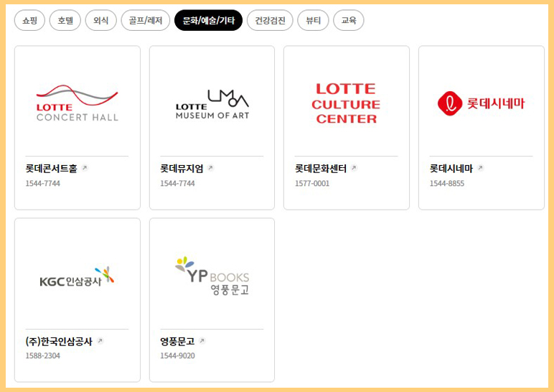
Task: Click the KGC인삼공사 logo
Action: [x=77, y=276]
